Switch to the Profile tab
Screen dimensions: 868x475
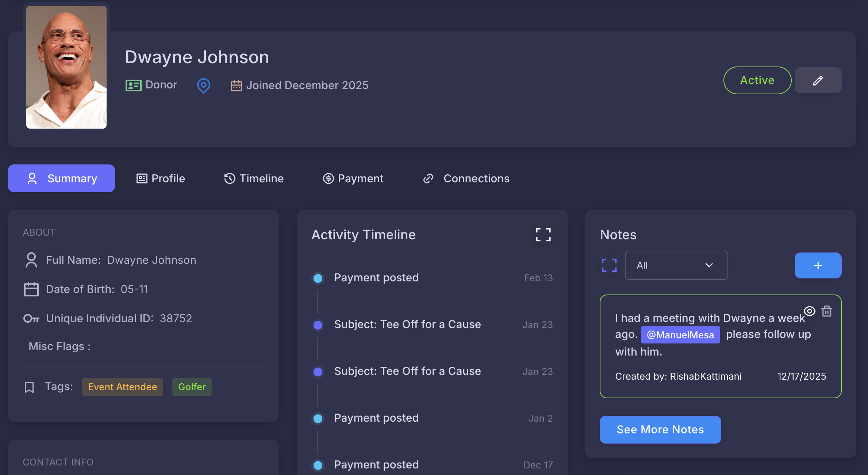tap(161, 178)
